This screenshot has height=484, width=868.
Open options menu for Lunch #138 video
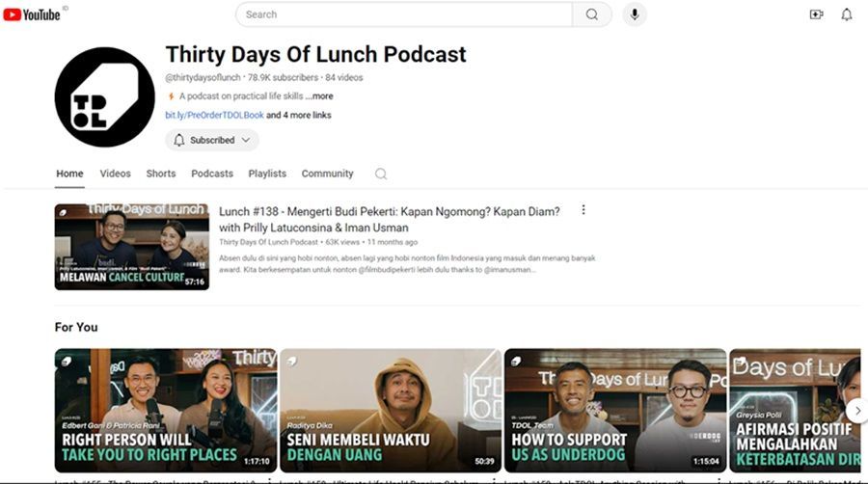(583, 209)
